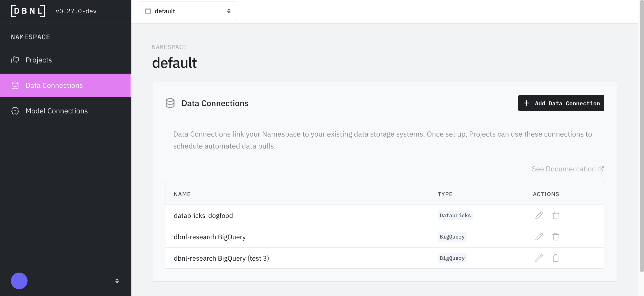Open the Projects page
This screenshot has height=296, width=644.
click(39, 60)
